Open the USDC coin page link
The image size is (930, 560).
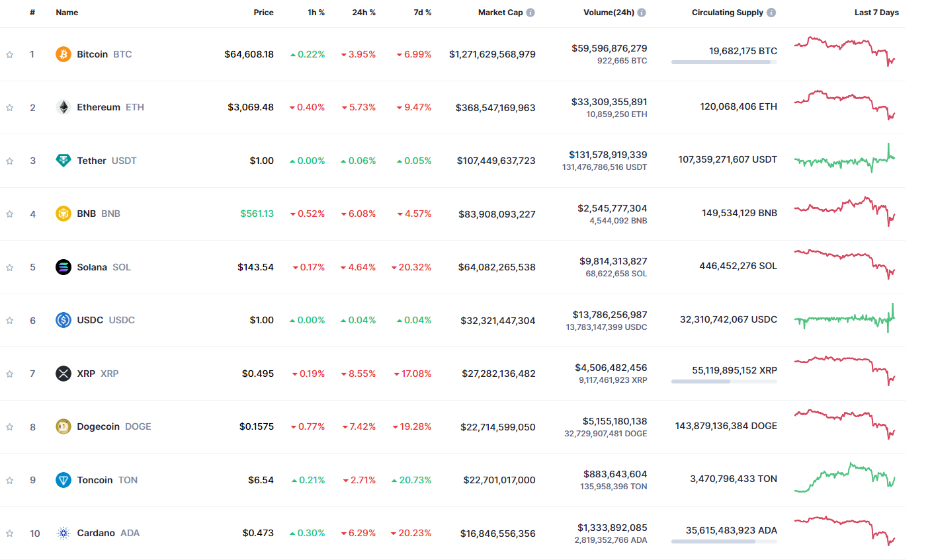point(90,320)
